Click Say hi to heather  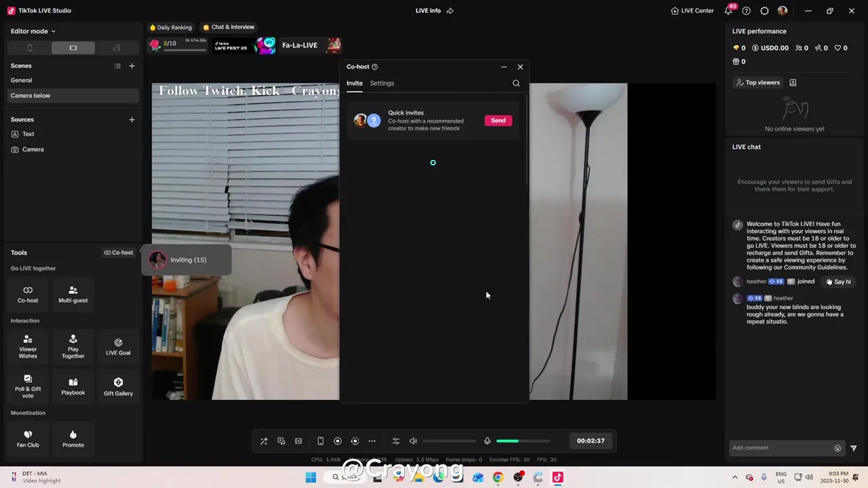pos(837,282)
